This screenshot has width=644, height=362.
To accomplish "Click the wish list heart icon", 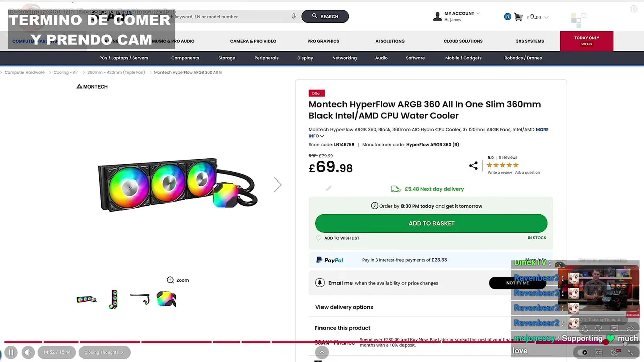I will [318, 238].
